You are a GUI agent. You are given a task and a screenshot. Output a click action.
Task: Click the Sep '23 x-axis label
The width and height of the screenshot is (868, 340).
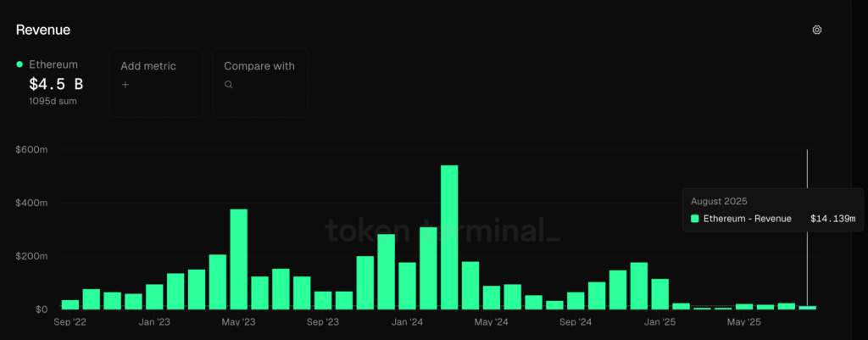(323, 321)
